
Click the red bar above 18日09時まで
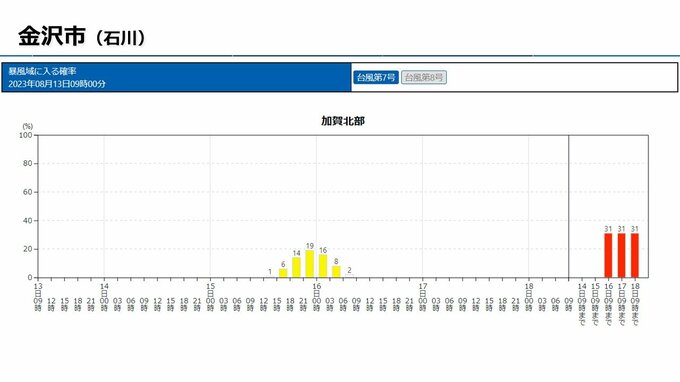coord(635,255)
